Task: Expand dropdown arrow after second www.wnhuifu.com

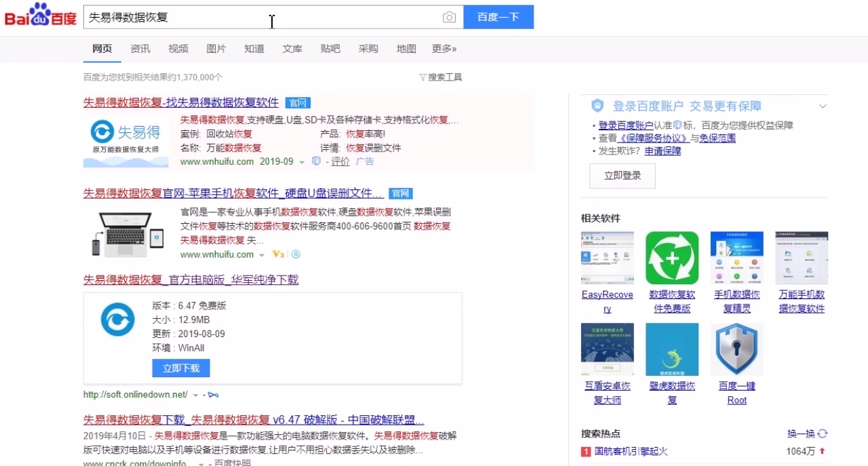Action: coord(262,255)
